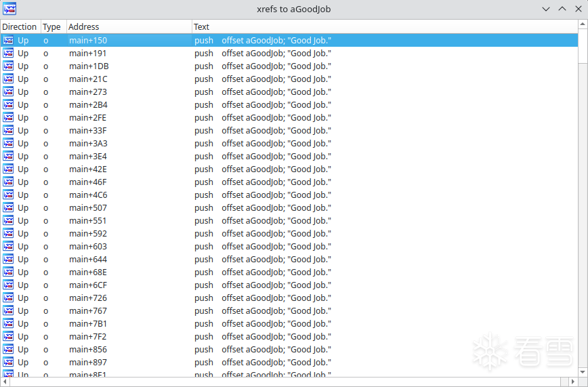Select address main+2B4
This screenshot has width=588, height=387.
[x=88, y=104]
